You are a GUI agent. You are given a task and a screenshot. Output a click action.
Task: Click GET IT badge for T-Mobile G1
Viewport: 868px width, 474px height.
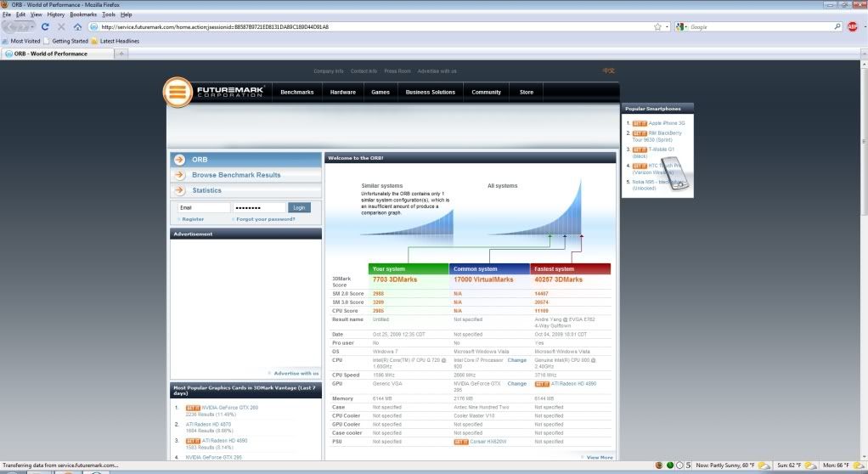tap(640, 150)
